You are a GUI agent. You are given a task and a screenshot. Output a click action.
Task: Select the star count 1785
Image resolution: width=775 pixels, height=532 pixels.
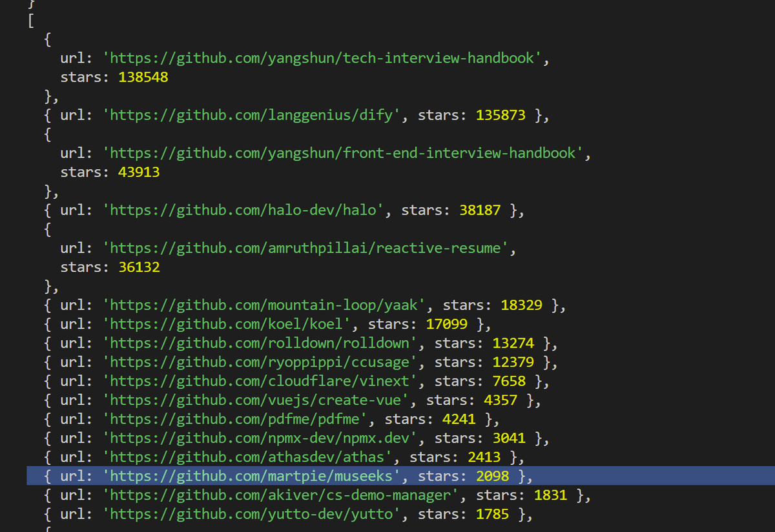click(x=492, y=515)
